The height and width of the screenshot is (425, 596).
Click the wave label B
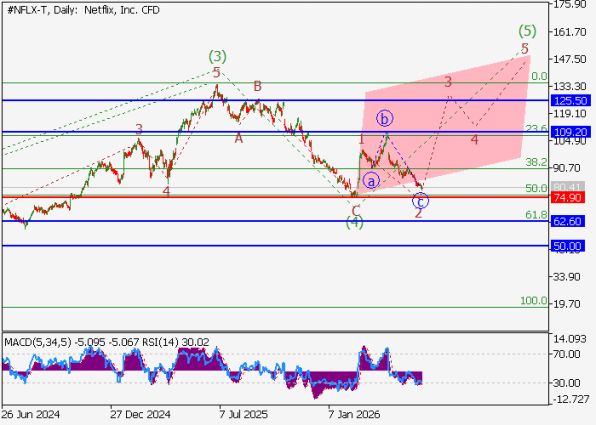pyautogui.click(x=257, y=86)
